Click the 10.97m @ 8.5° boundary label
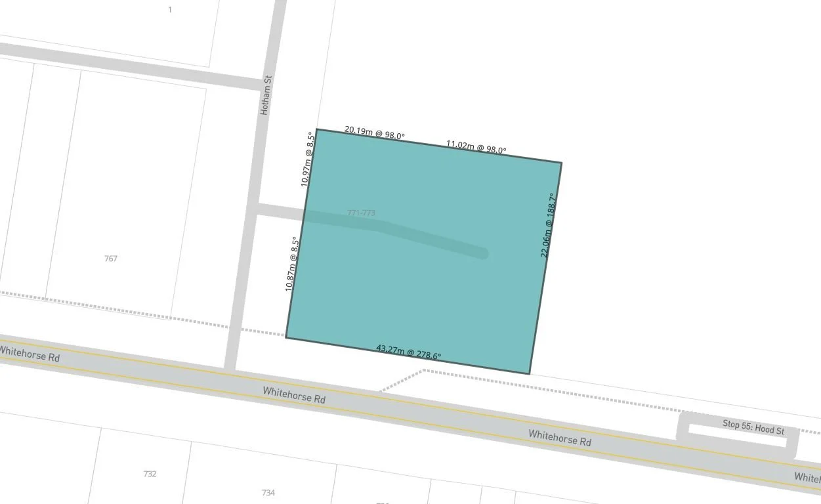The image size is (821, 504). pos(307,159)
